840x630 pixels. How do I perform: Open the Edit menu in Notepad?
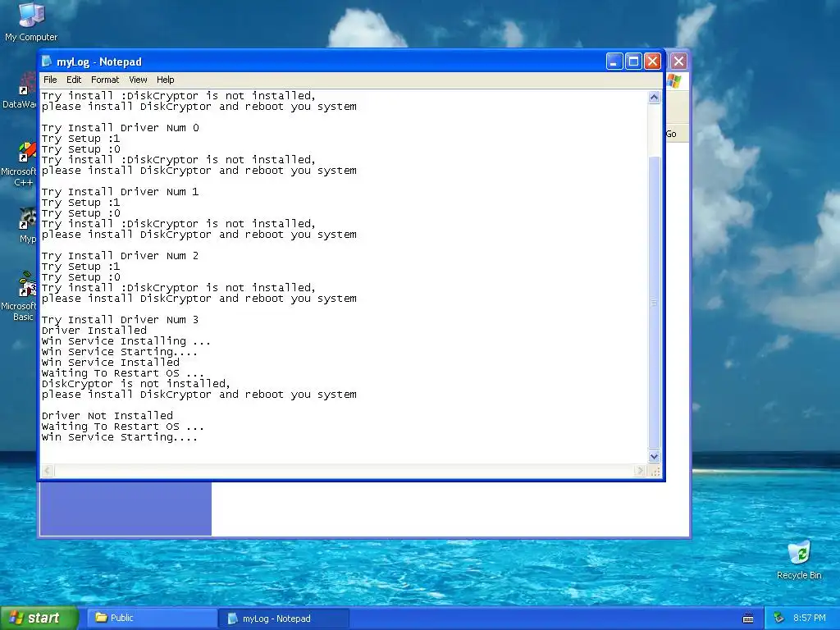(73, 80)
